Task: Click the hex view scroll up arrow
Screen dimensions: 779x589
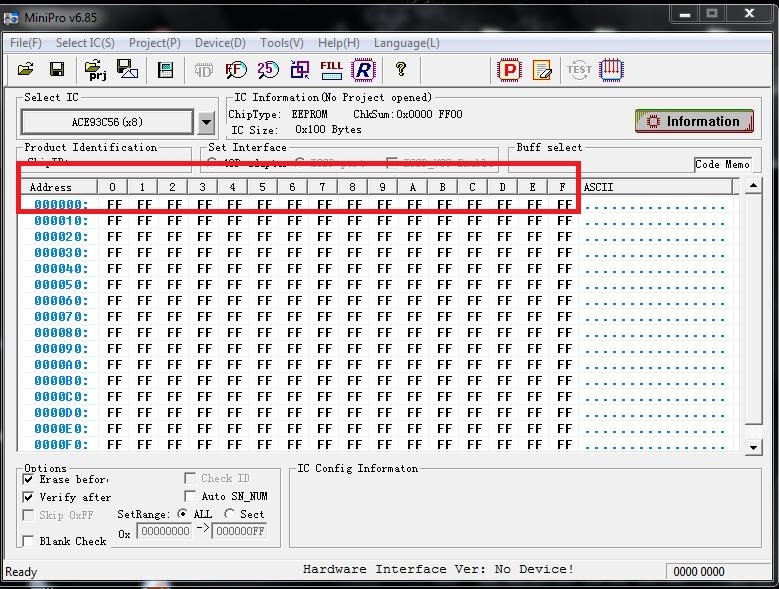Action: click(754, 186)
